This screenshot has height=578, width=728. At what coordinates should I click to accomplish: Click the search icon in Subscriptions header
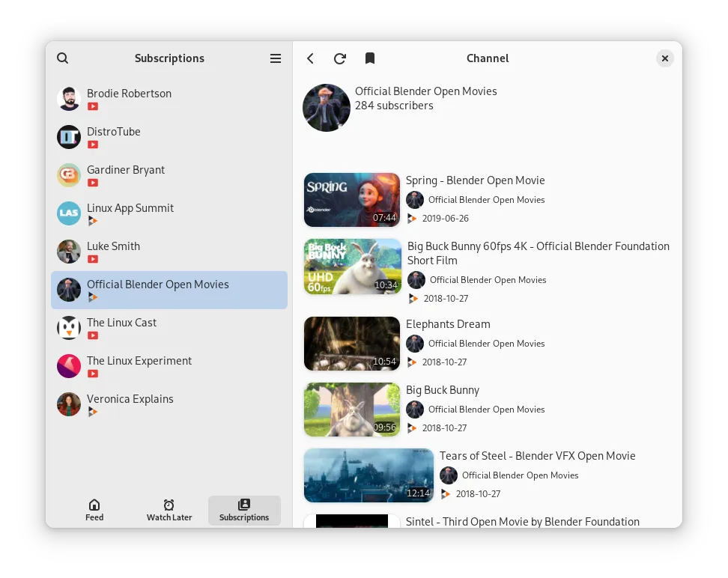(63, 58)
